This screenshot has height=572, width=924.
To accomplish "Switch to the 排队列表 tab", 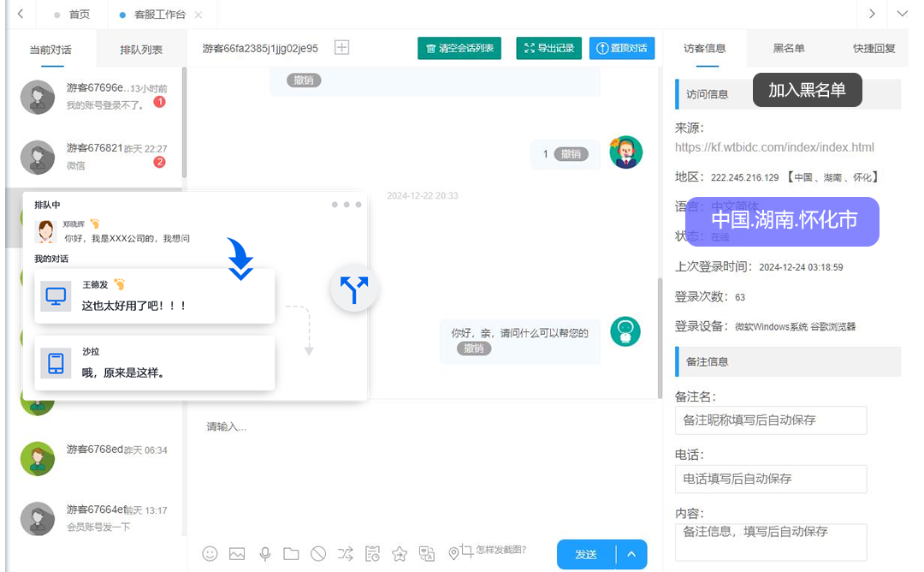I will [x=141, y=51].
